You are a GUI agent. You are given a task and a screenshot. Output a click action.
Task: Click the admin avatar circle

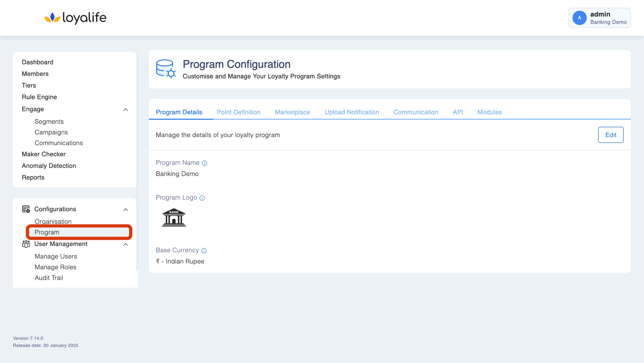pyautogui.click(x=579, y=18)
